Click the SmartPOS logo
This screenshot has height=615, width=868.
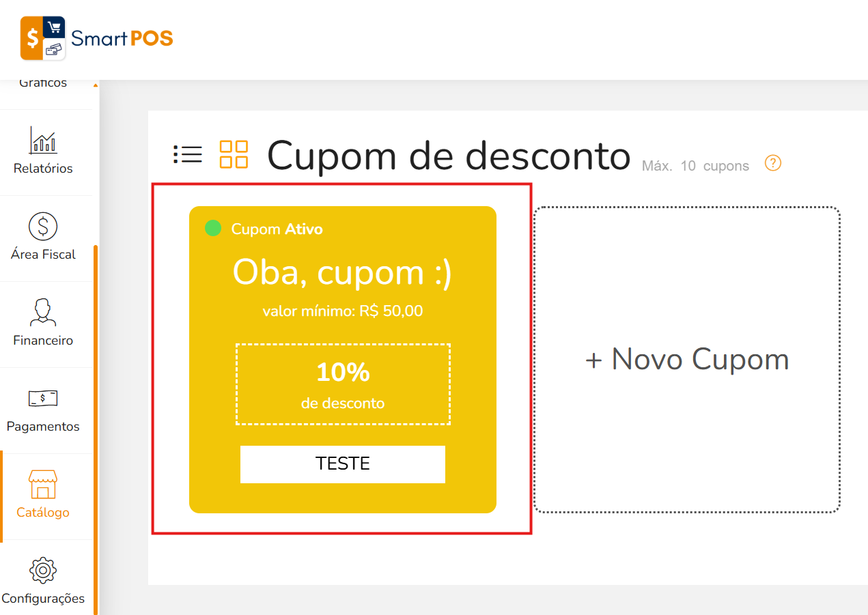click(96, 38)
